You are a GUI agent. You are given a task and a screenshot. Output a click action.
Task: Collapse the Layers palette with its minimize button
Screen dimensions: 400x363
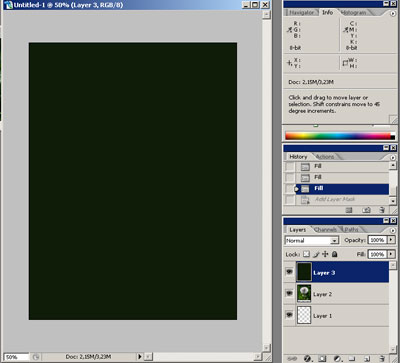pos(386,221)
